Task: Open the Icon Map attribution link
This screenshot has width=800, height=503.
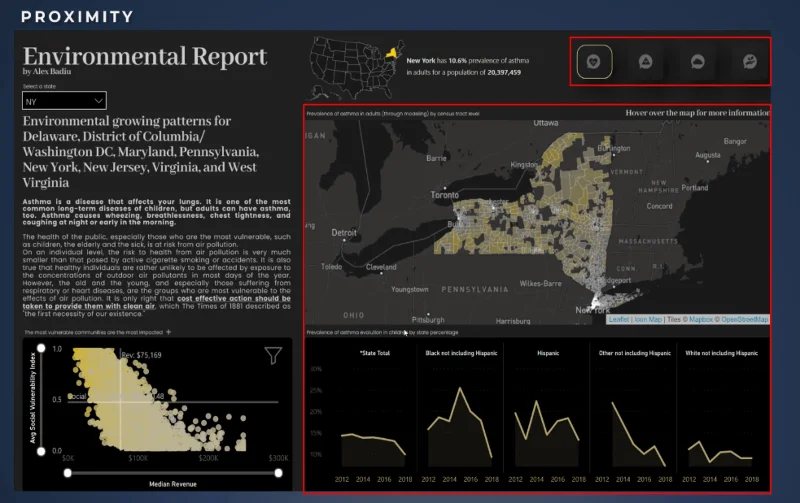Action: pos(647,319)
